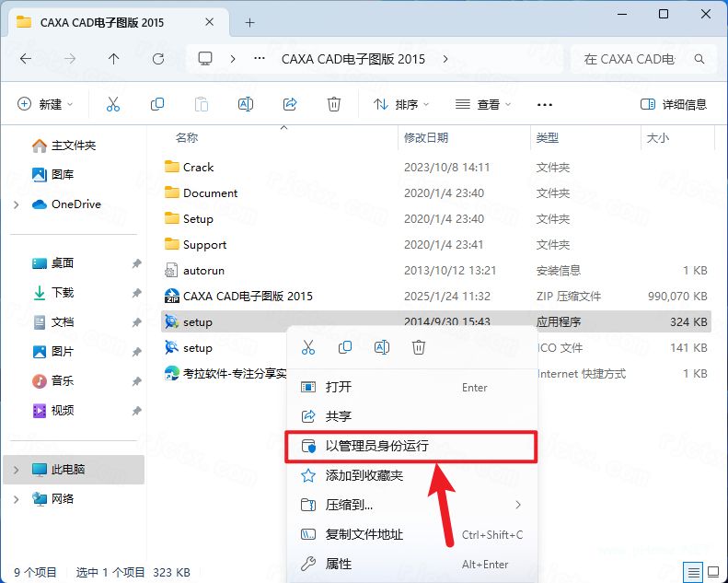Open 主文件夹 in the sidebar
This screenshot has height=583, width=728.
(64, 146)
